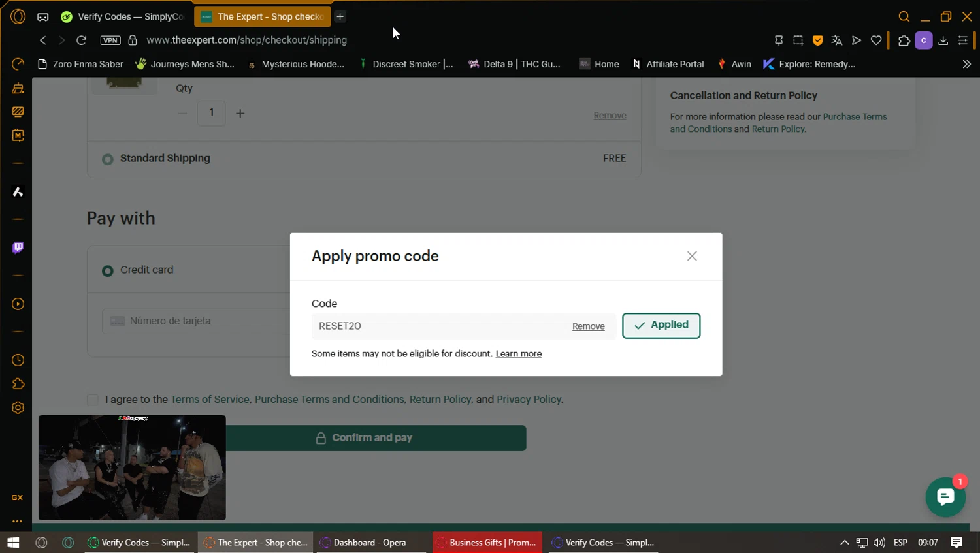Click the site padlock security icon
The width and height of the screenshot is (980, 553).
tap(133, 40)
